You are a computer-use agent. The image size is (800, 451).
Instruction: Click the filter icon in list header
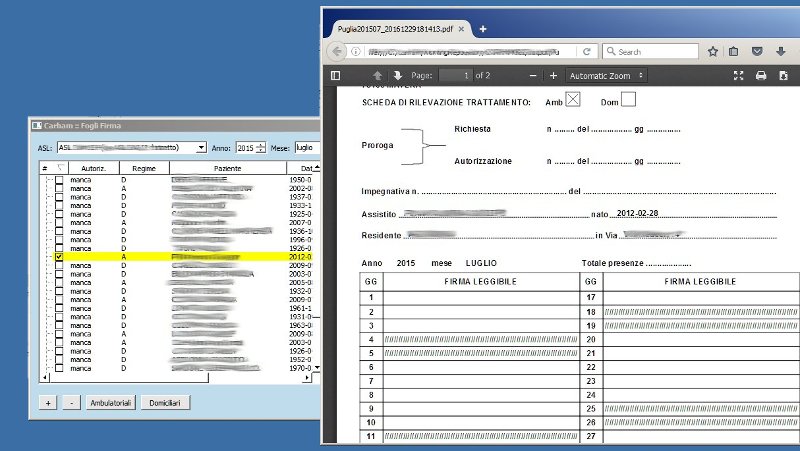click(x=61, y=168)
